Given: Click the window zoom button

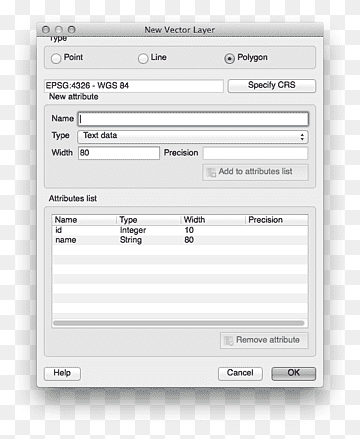Looking at the screenshot, I should click(x=71, y=30).
